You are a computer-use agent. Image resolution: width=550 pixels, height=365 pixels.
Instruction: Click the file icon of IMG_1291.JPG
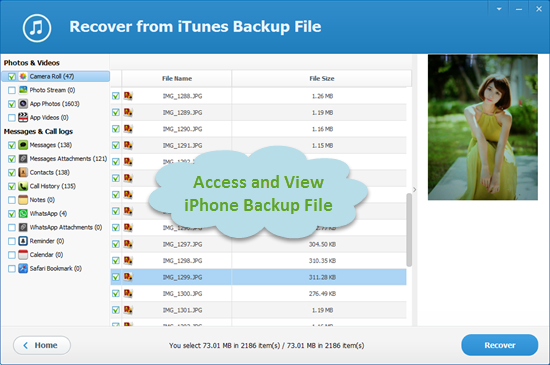(128, 145)
